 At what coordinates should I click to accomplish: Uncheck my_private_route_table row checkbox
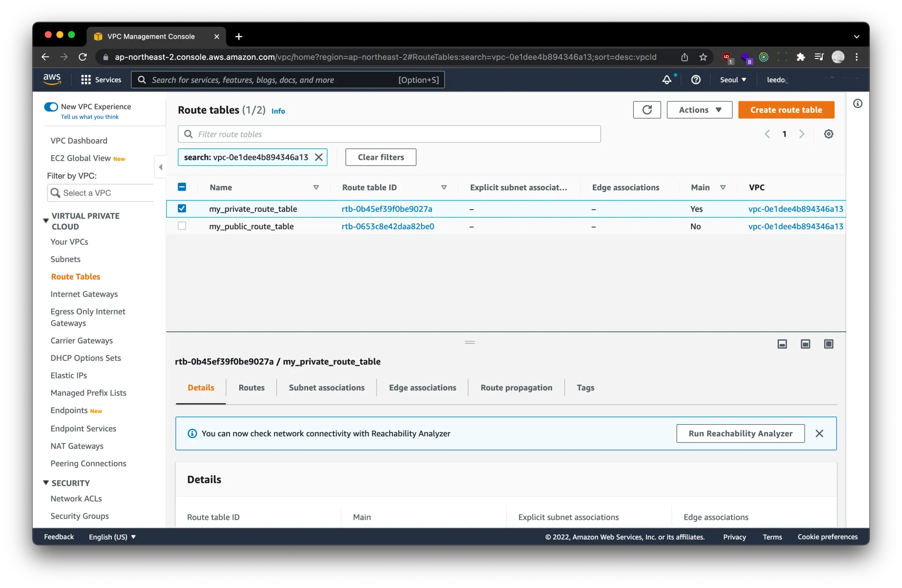(x=182, y=208)
